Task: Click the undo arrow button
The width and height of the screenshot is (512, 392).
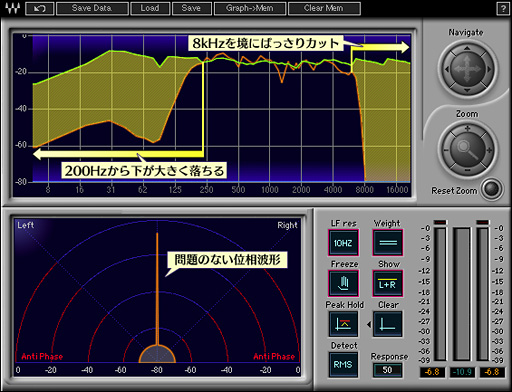Action: (40, 8)
